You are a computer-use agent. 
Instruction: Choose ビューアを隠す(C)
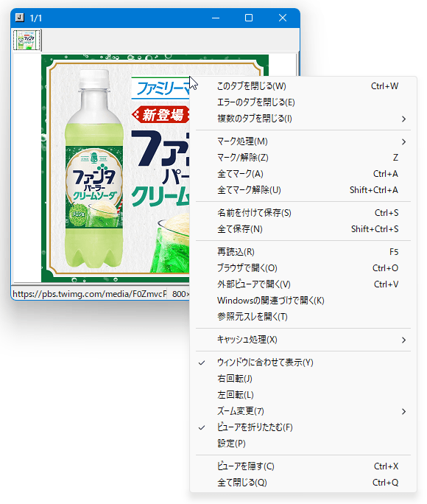[303, 466]
